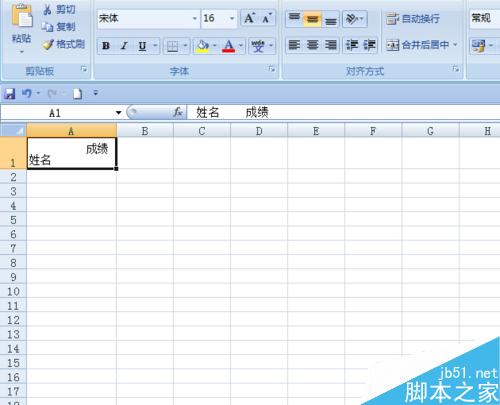Open merge and center dropdown arrow
Image resolution: width=500 pixels, height=405 pixels.
coord(455,45)
